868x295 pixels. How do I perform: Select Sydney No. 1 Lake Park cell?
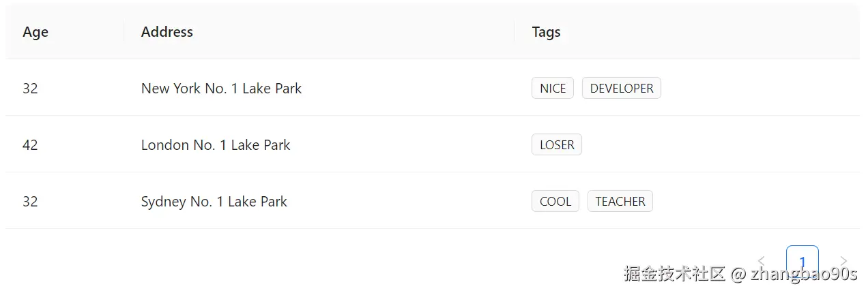click(214, 201)
